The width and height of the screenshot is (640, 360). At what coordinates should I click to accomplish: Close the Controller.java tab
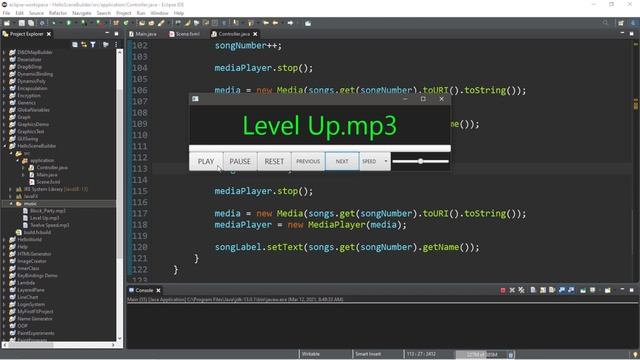(x=255, y=34)
